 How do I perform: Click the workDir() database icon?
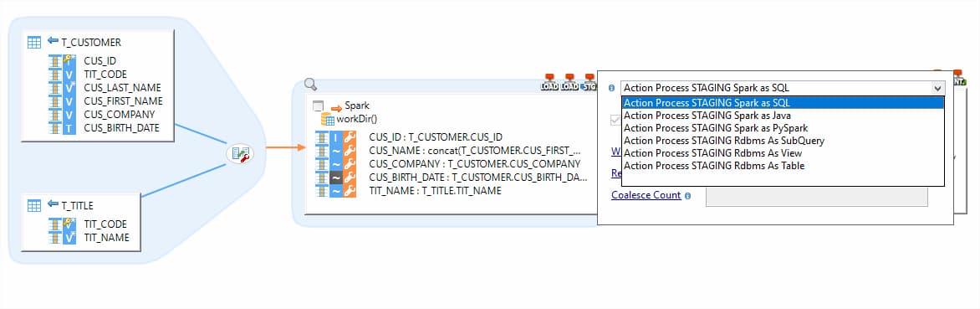(328, 120)
